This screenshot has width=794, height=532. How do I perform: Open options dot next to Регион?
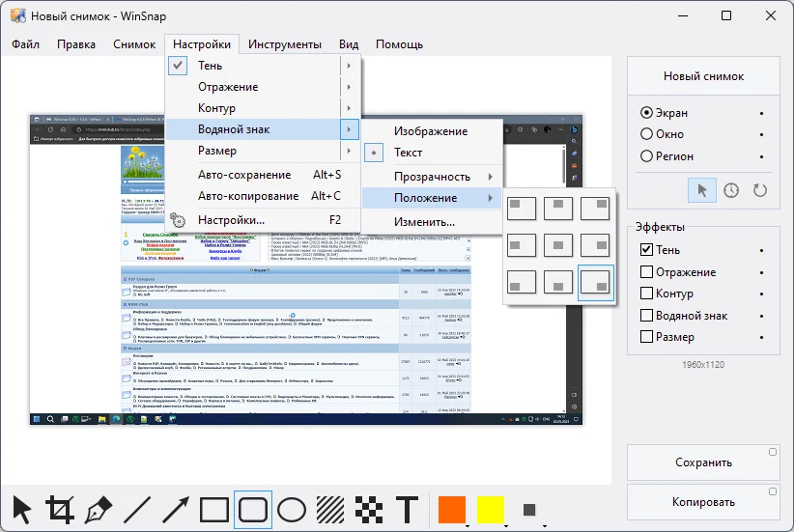761,157
